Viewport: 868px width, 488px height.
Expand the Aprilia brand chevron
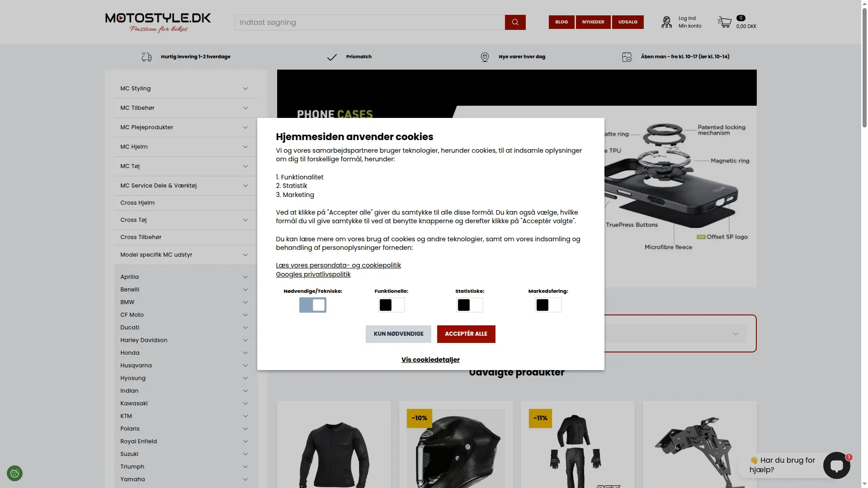click(x=245, y=277)
